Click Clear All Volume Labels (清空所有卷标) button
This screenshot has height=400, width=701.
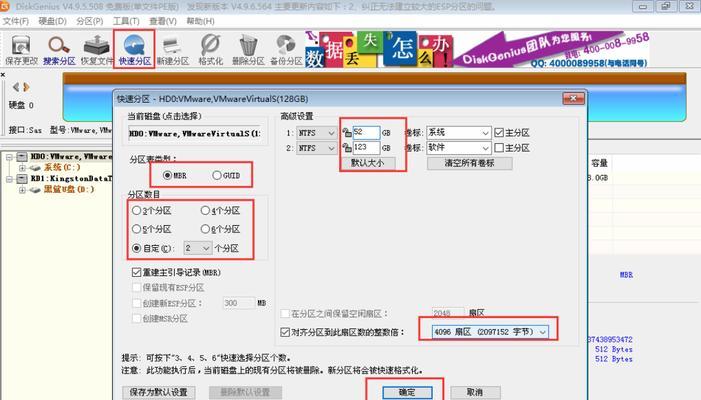469,163
